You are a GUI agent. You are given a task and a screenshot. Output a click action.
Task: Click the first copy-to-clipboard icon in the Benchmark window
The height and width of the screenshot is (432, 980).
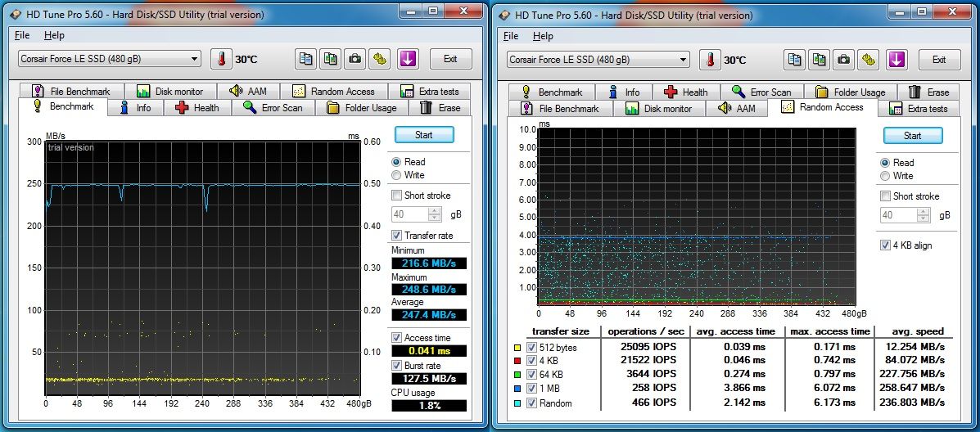(x=305, y=59)
